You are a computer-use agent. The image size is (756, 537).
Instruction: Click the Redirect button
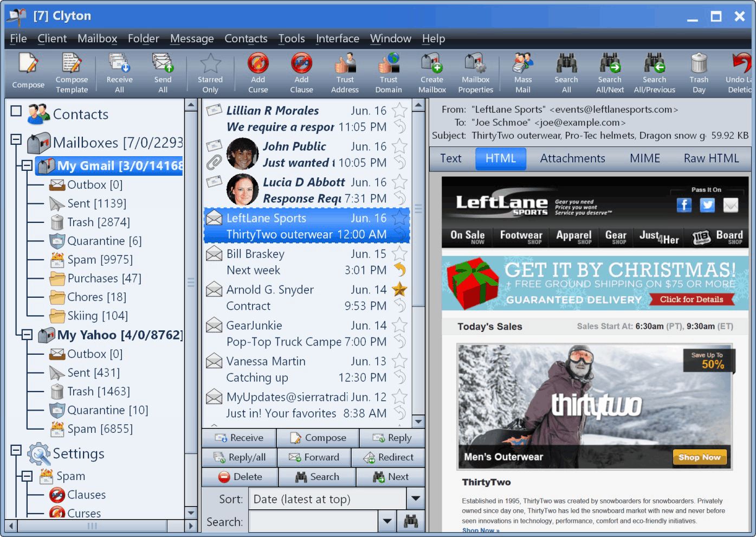coord(388,457)
